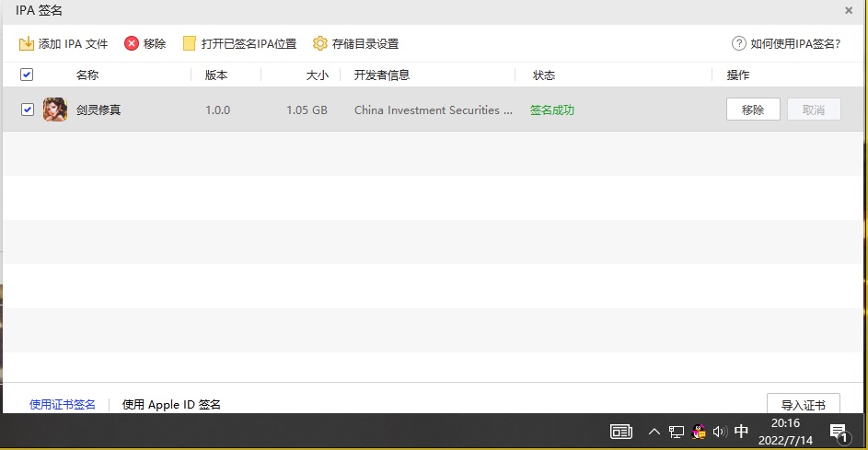
Task: Switch the 中 input method indicator
Action: 742,432
